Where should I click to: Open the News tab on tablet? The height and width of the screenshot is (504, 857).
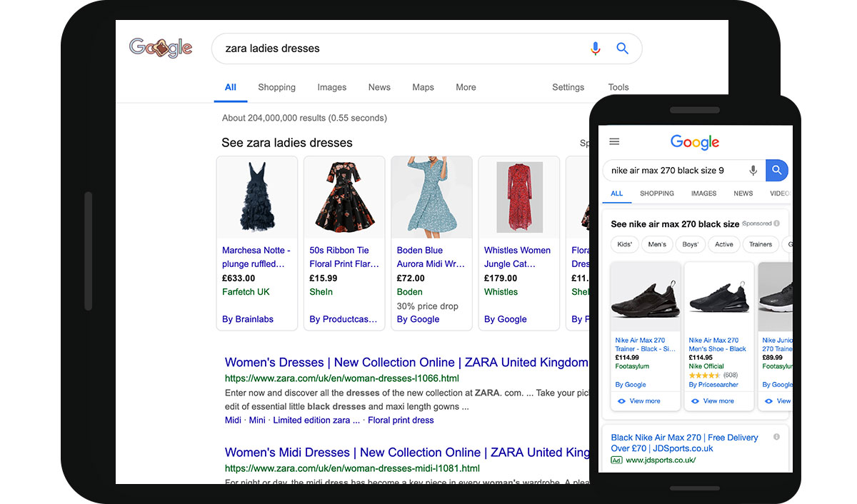pyautogui.click(x=379, y=87)
